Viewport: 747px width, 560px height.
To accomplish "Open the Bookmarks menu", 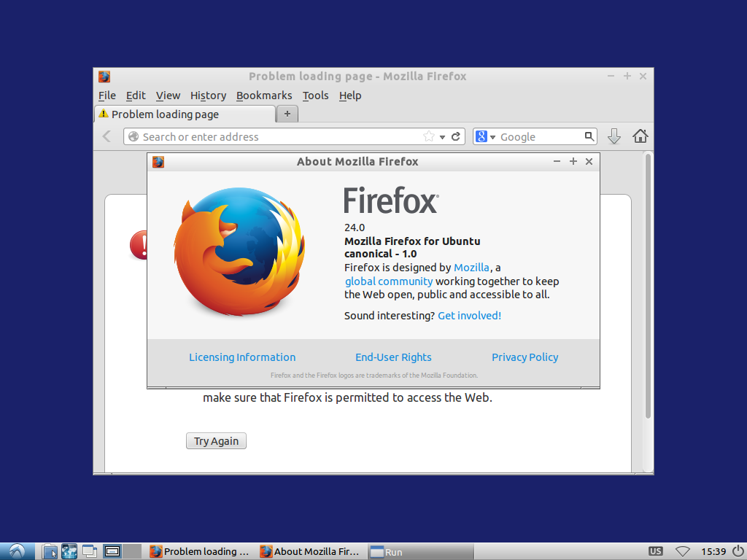I will pyautogui.click(x=264, y=96).
